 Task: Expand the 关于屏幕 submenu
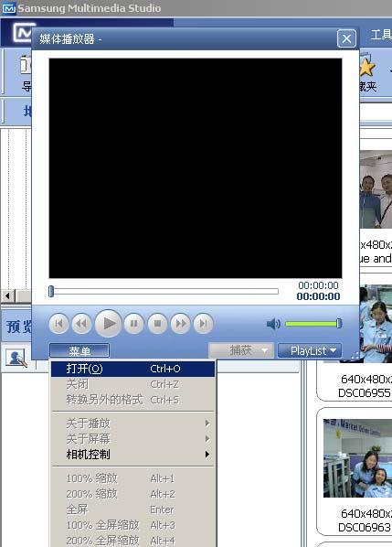click(x=132, y=438)
